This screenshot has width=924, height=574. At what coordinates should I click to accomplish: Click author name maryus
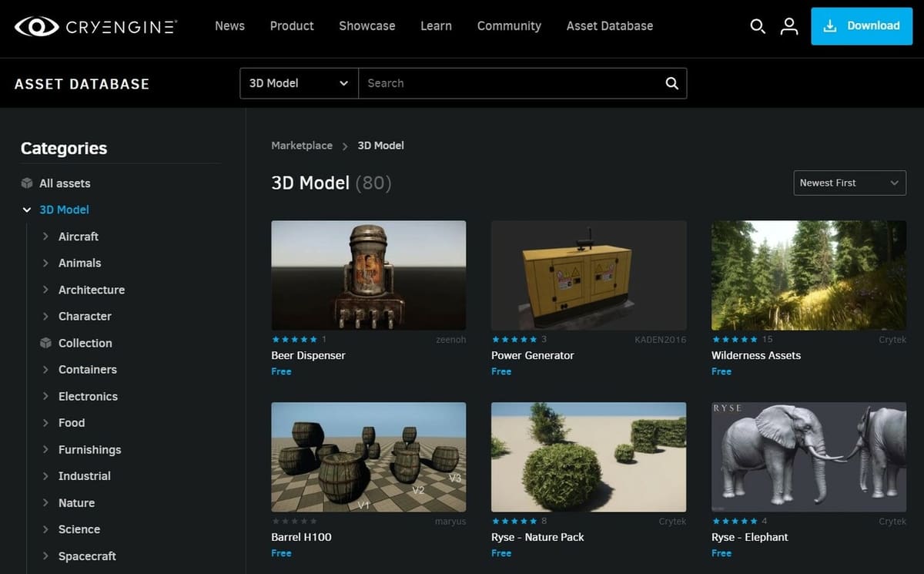coord(450,522)
